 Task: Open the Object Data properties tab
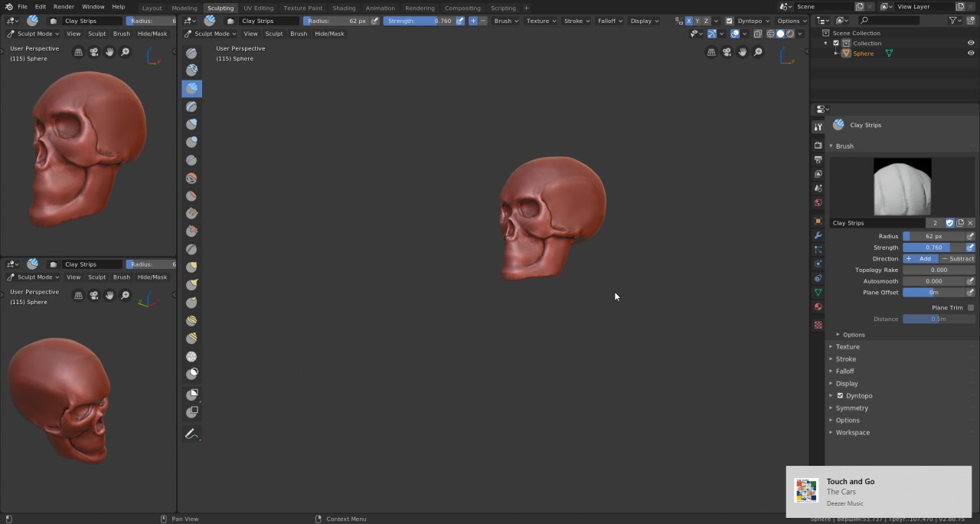click(x=818, y=292)
